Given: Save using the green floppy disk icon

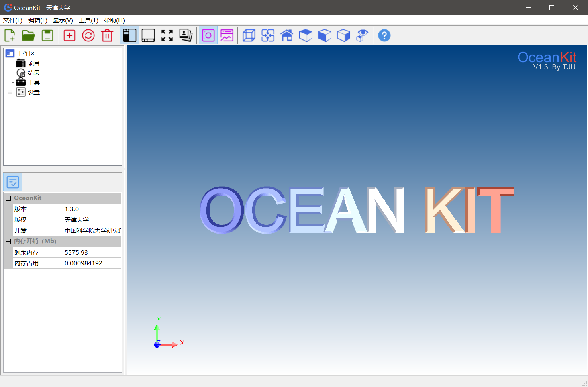Looking at the screenshot, I should tap(47, 35).
